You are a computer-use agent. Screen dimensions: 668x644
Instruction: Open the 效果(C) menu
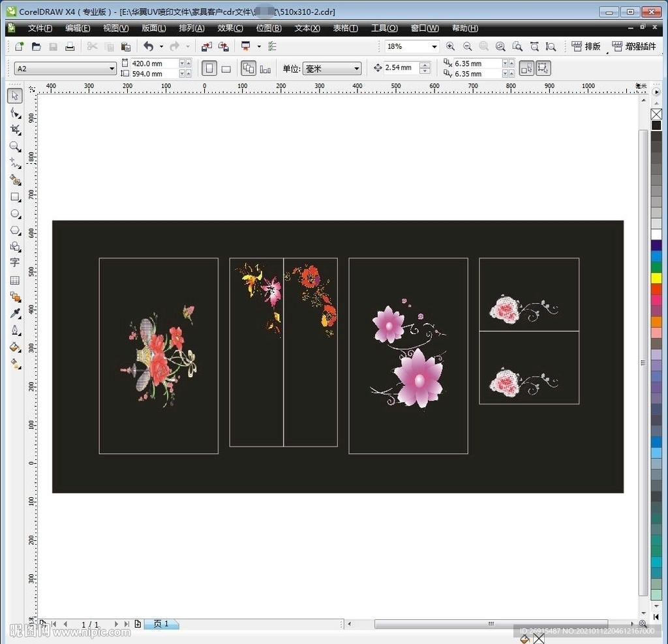click(x=230, y=28)
